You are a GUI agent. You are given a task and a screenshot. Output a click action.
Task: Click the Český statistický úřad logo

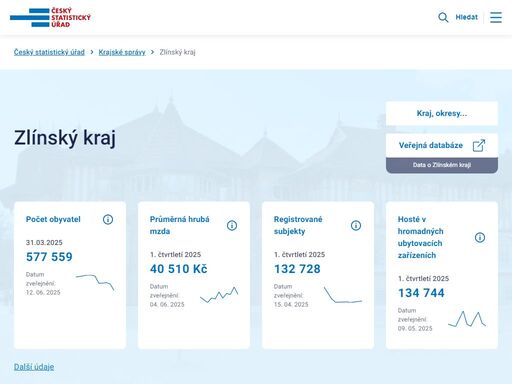50,17
